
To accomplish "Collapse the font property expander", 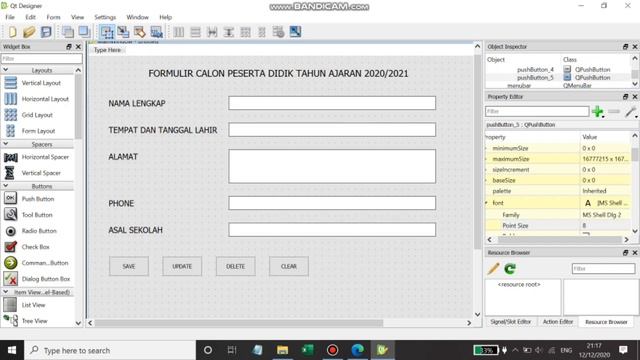I will [x=487, y=203].
